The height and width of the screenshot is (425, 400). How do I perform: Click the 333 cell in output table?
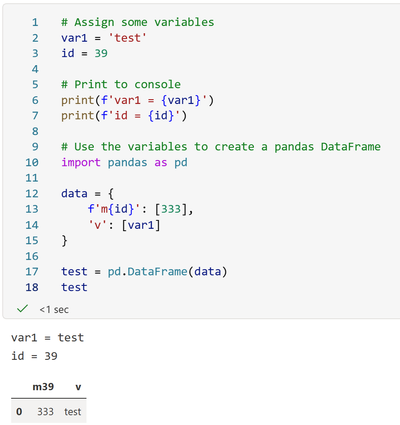[x=45, y=412]
